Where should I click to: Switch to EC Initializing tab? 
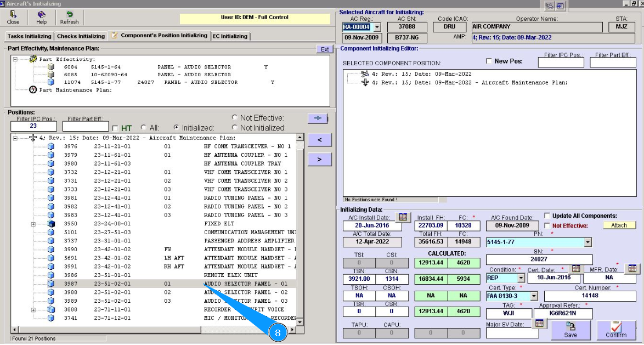click(x=230, y=36)
